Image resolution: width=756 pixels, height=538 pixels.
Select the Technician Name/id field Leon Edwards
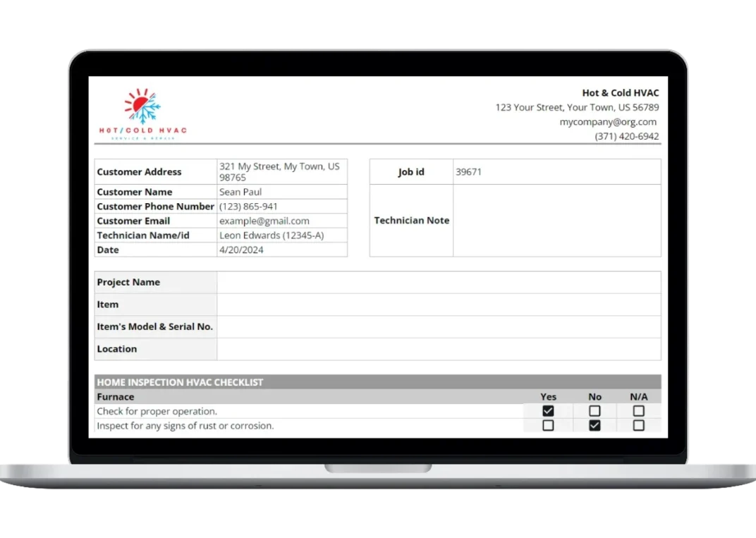point(281,236)
